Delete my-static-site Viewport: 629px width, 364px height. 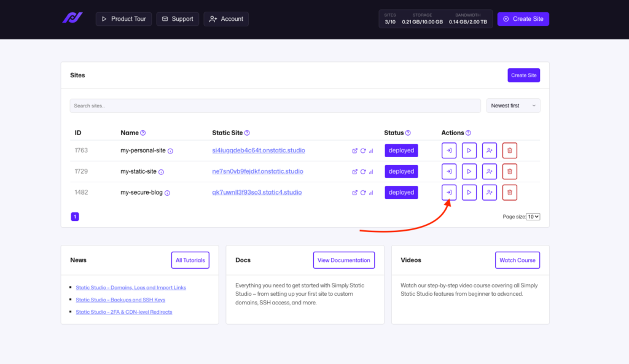pos(509,171)
